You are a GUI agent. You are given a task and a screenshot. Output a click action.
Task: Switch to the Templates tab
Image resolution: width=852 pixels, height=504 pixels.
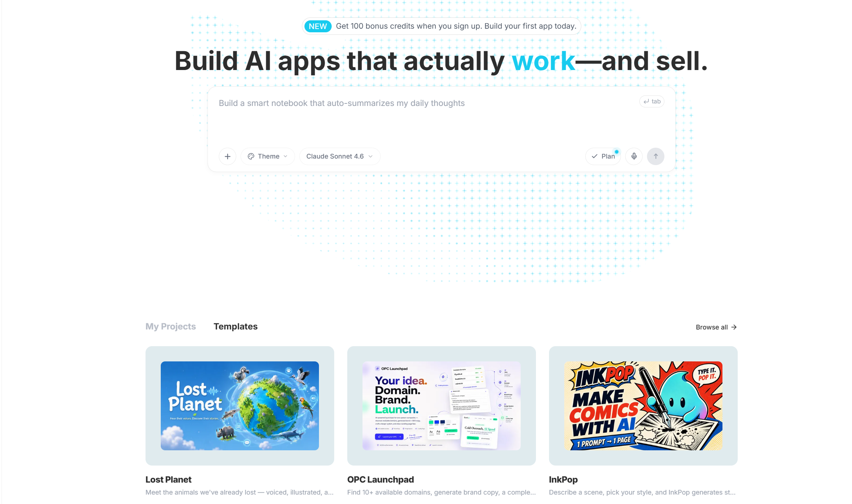pyautogui.click(x=235, y=327)
